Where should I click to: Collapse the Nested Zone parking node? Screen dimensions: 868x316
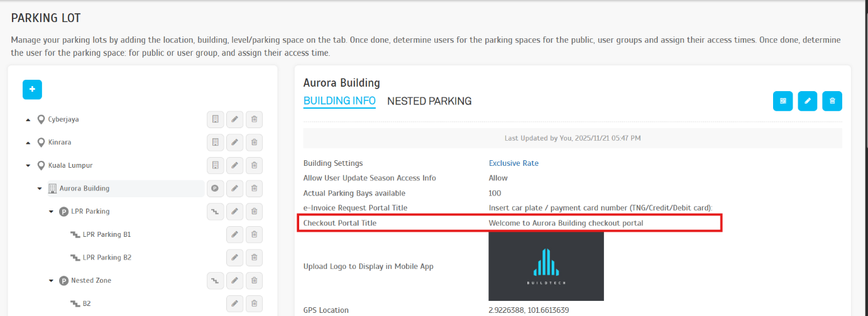[x=52, y=281]
